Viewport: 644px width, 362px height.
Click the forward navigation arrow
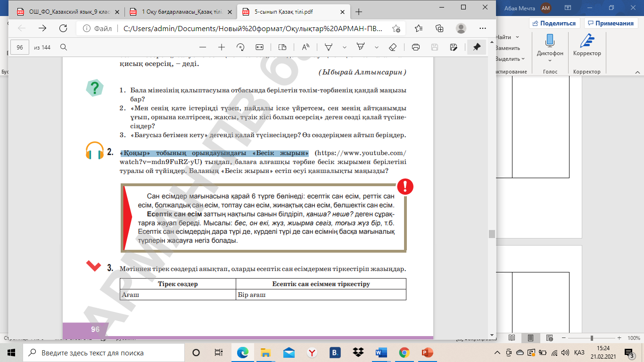[x=42, y=28]
